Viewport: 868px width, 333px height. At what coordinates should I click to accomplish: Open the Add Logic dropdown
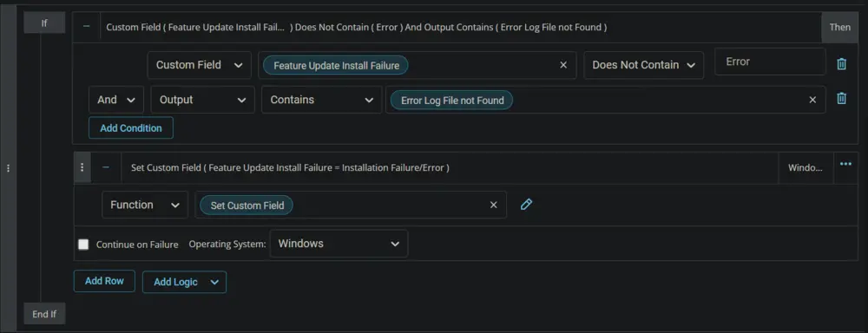coord(184,282)
